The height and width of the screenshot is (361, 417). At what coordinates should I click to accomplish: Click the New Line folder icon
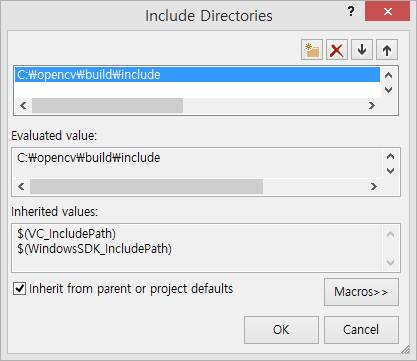point(312,50)
